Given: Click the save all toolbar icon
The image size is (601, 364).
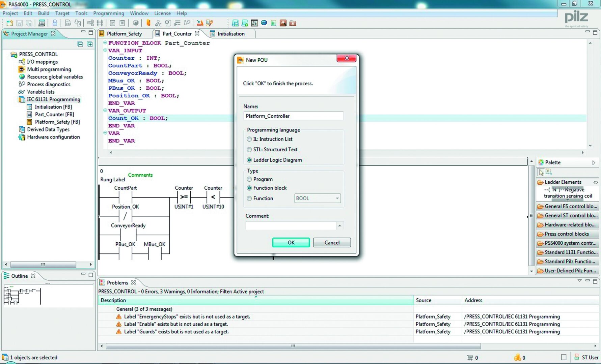Looking at the screenshot, I should pyautogui.click(x=29, y=23).
